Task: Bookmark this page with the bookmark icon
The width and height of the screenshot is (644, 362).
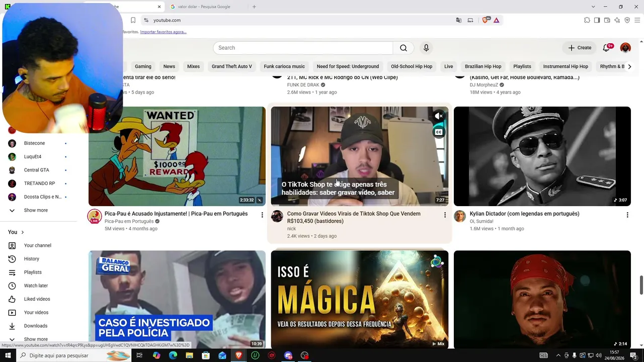Action: tap(133, 20)
